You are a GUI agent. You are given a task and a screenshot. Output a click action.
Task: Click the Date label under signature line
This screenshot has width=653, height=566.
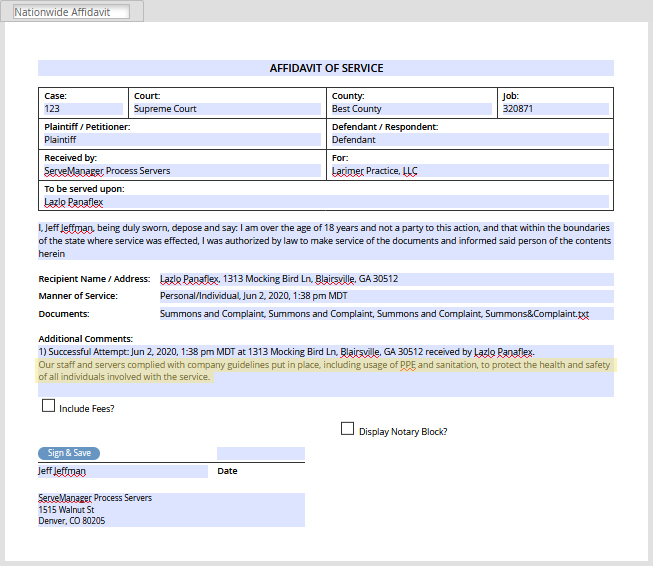(x=227, y=471)
